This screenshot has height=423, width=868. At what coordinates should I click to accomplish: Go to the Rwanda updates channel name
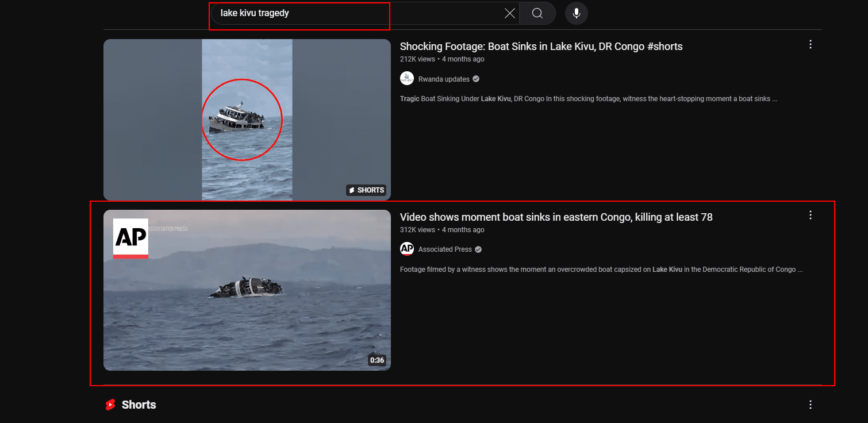(x=444, y=79)
